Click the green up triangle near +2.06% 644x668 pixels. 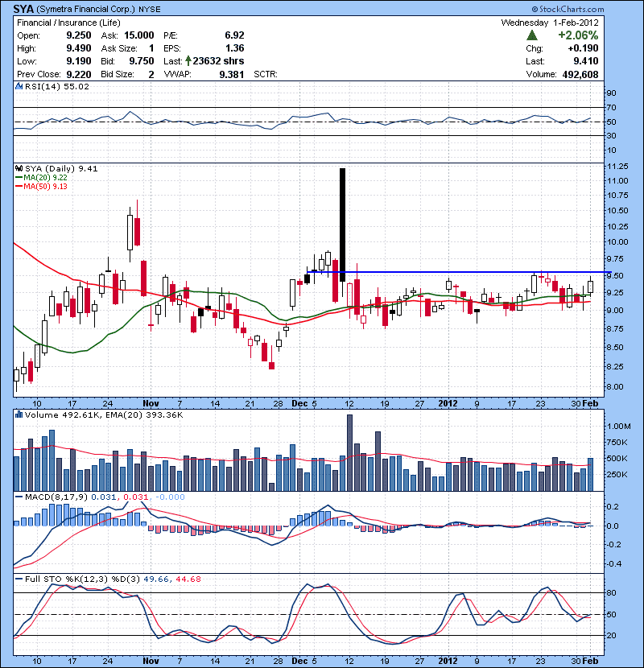(x=532, y=35)
